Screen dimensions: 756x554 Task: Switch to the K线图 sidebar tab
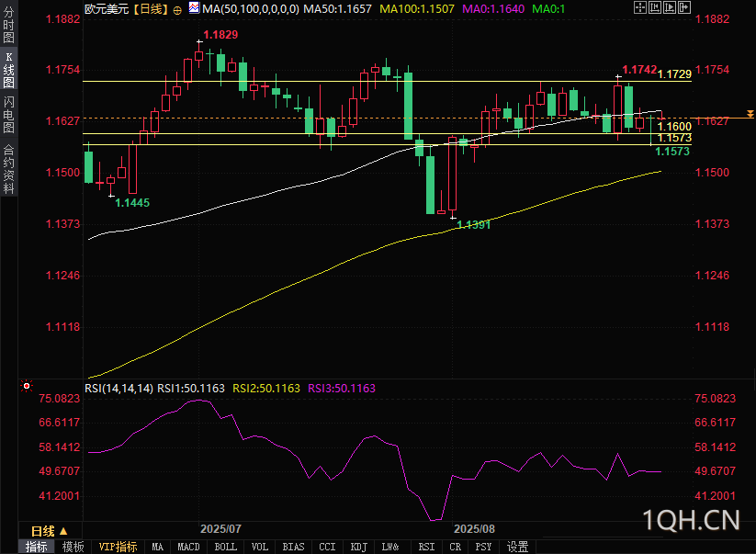click(8, 70)
